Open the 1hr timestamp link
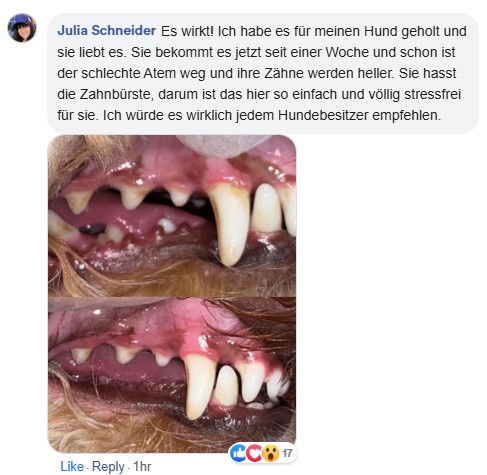Screen dimensions: 487x475 142,466
